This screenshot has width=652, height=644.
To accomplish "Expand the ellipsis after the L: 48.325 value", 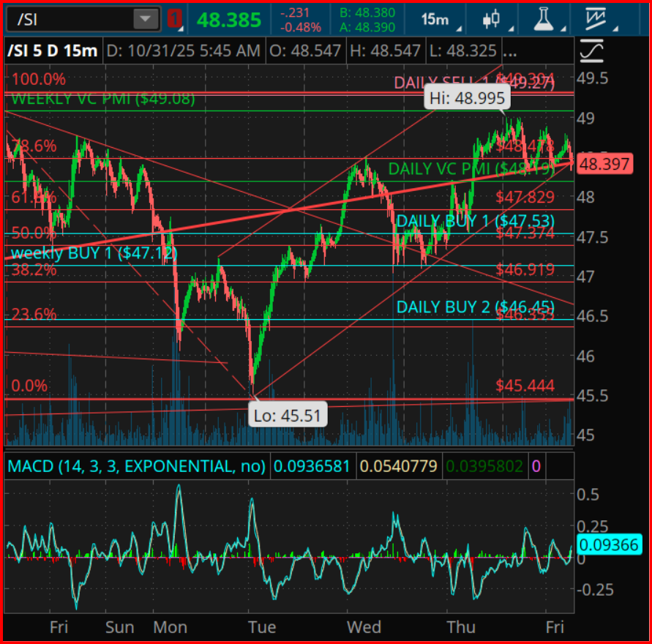I will [x=510, y=51].
